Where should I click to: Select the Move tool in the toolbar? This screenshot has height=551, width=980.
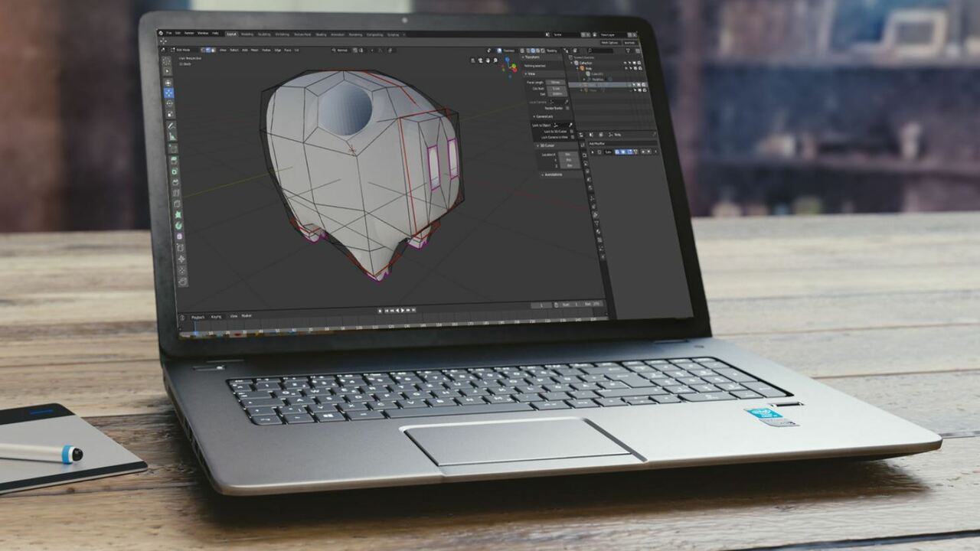[171, 92]
